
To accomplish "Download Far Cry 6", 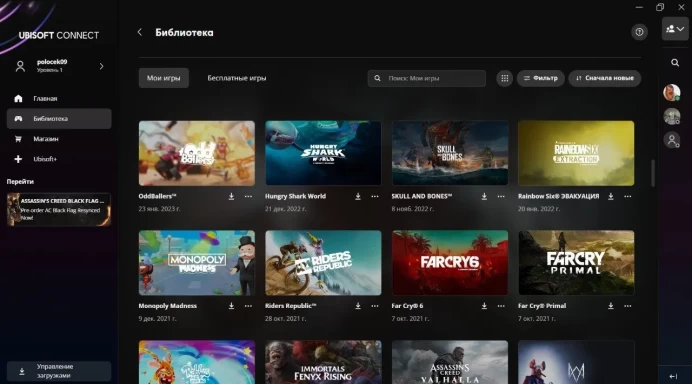I will (484, 306).
